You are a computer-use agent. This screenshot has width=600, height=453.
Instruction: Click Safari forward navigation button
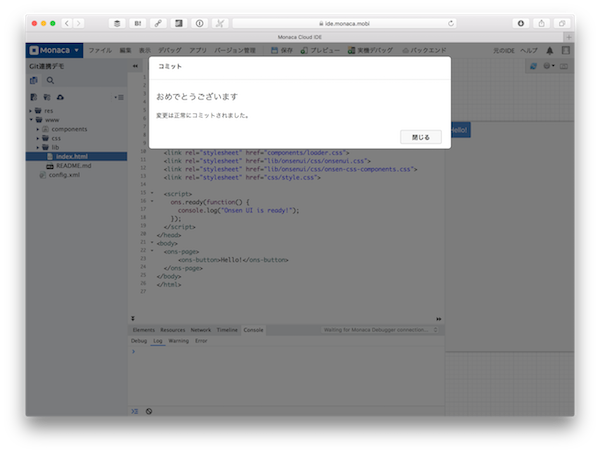point(78,23)
